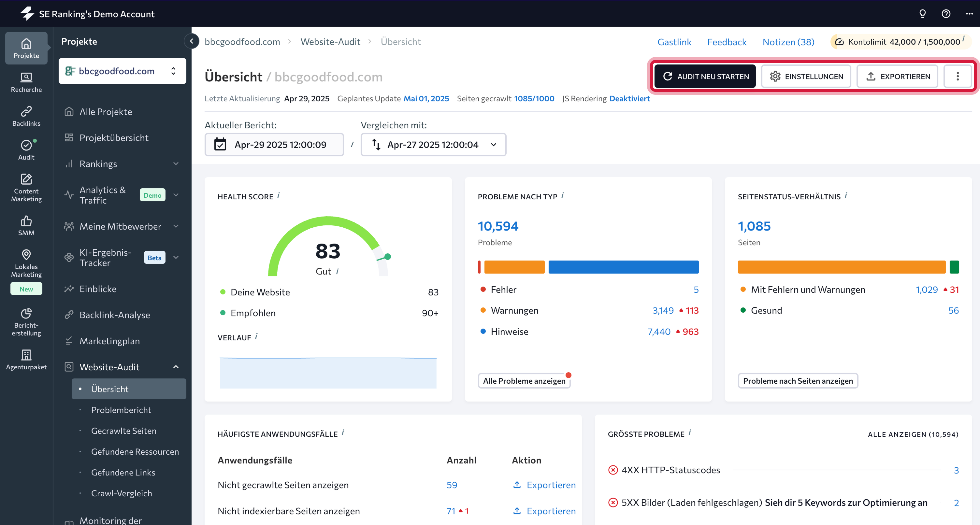Open the vertical three-dots audit options
The height and width of the screenshot is (525, 980).
tap(958, 77)
